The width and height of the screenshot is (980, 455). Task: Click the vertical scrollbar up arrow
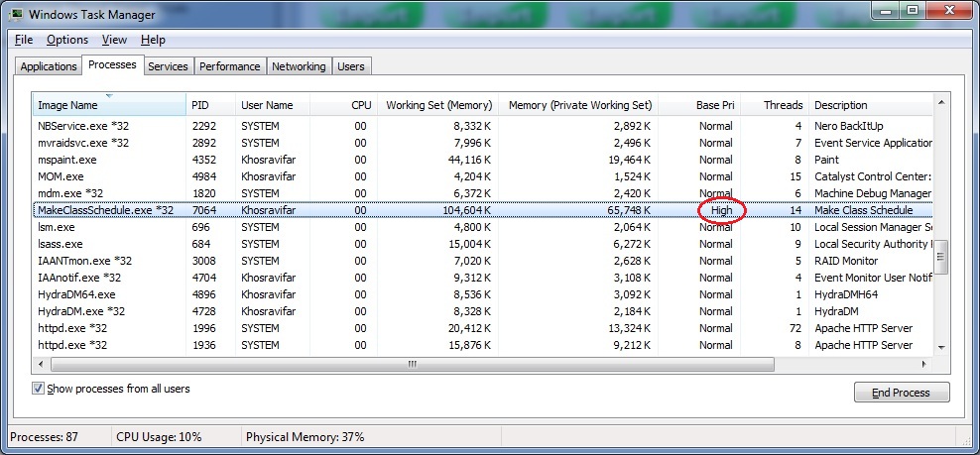[x=941, y=102]
